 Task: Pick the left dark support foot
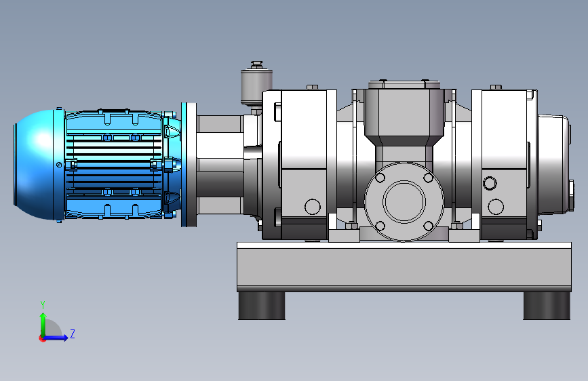[262, 306]
